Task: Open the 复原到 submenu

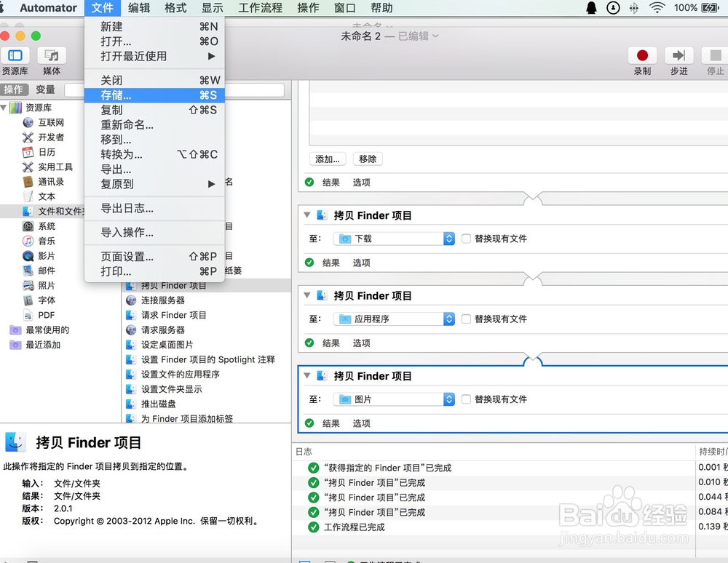Action: [x=154, y=184]
